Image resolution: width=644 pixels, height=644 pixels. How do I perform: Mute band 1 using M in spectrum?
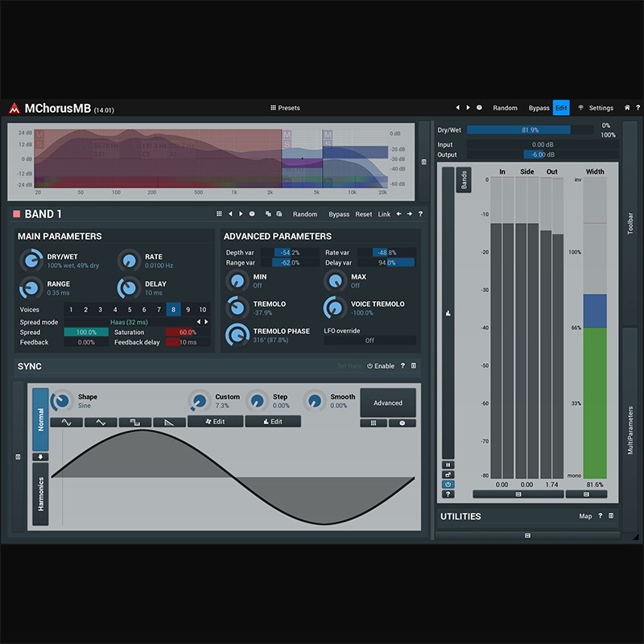[39, 134]
